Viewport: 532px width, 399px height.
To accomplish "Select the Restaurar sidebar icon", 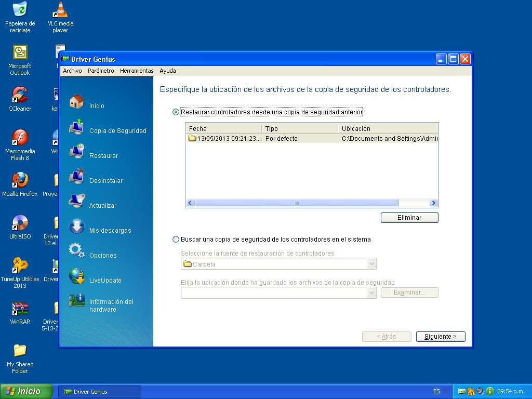I will 77,151.
